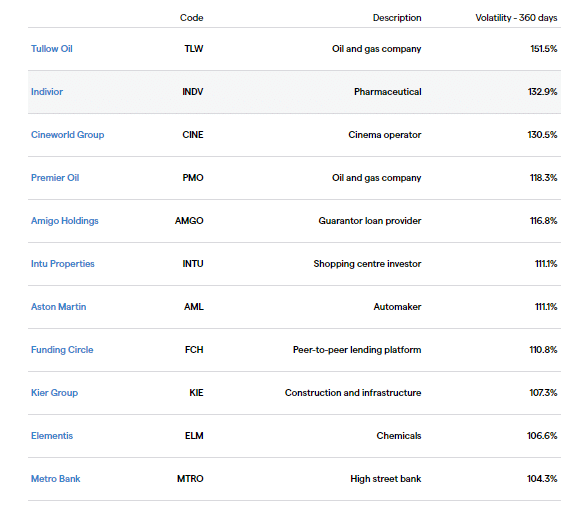
Task: Open the Intu Properties link
Action: (63, 264)
